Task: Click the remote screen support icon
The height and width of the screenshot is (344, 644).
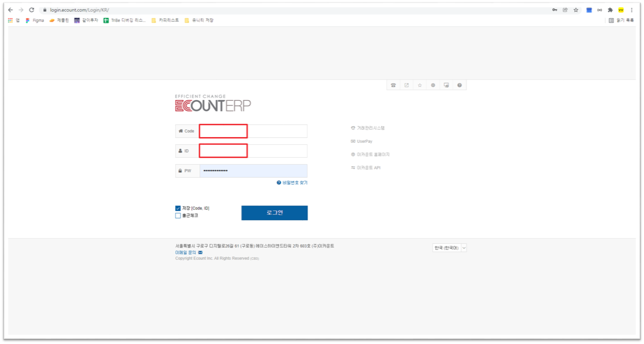Action: click(x=446, y=85)
